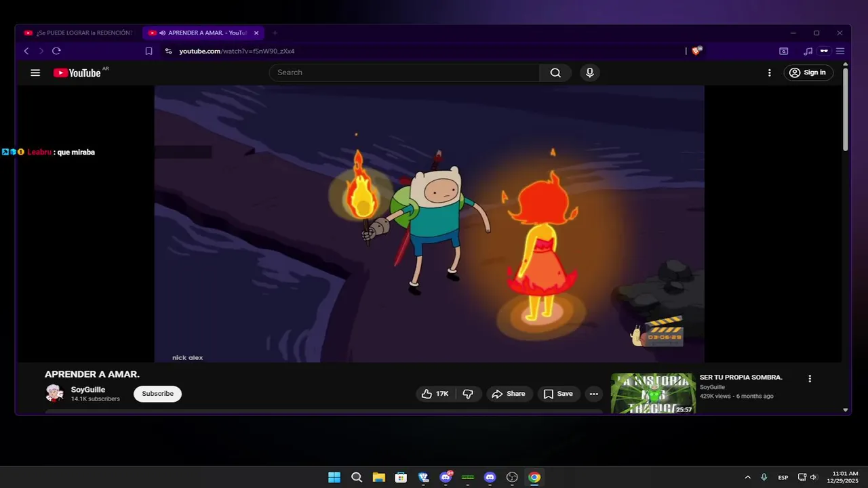
Task: Switch the ESP input language indicator
Action: (x=783, y=477)
